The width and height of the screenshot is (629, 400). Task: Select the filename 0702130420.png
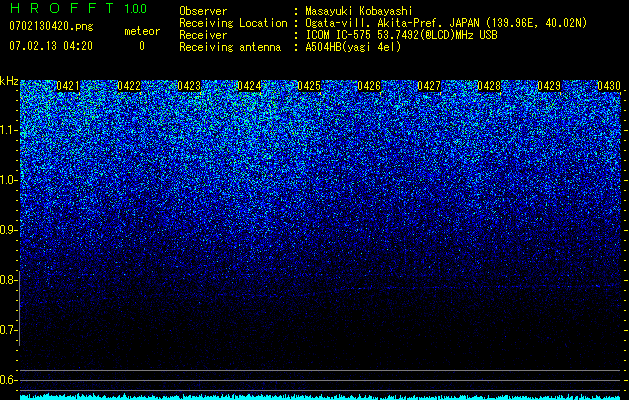point(51,26)
